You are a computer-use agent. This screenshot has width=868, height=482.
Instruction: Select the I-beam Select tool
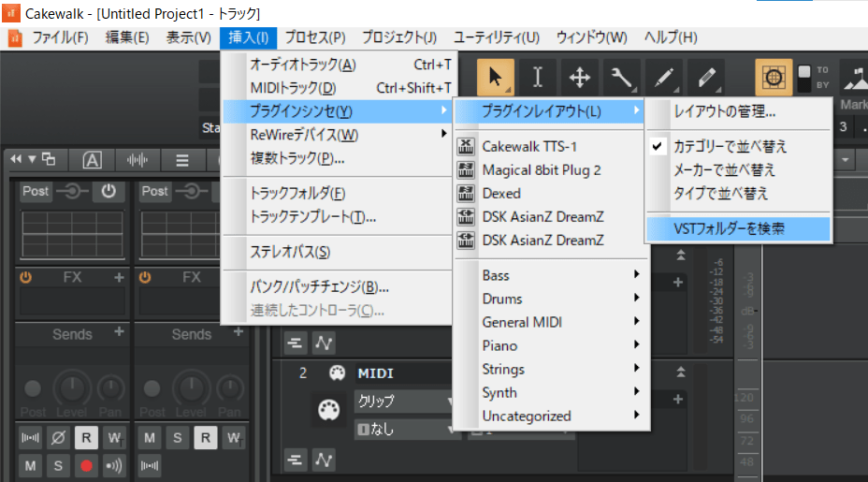(x=538, y=77)
